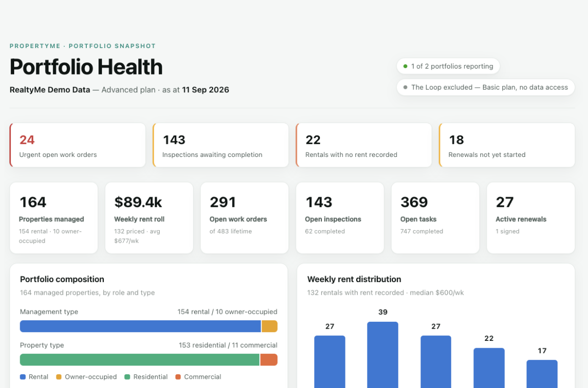The width and height of the screenshot is (588, 388).
Task: Click the orange Commercial legend swatch
Action: click(x=178, y=377)
